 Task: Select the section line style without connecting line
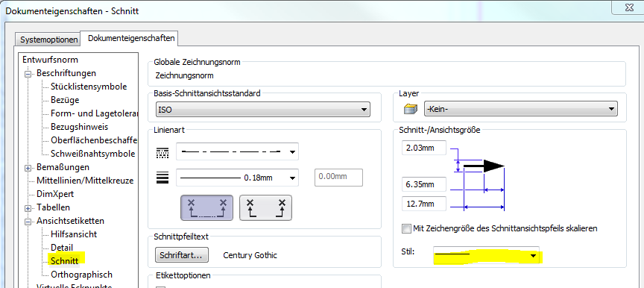(x=265, y=208)
